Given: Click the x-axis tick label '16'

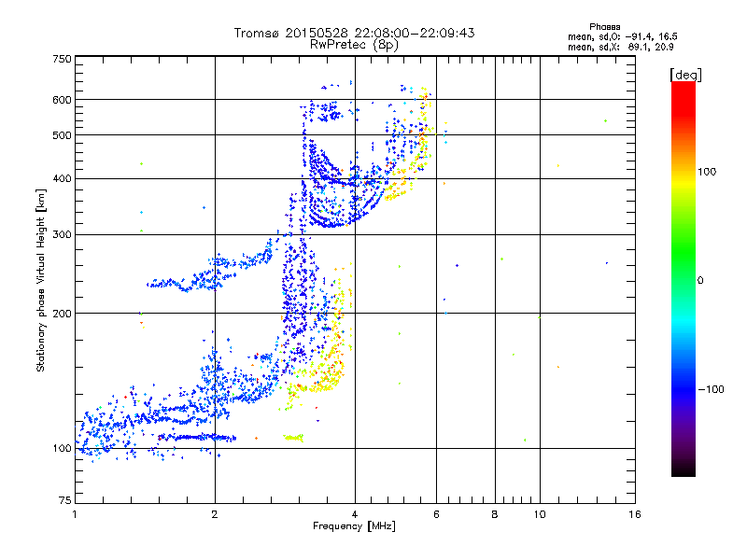Looking at the screenshot, I should [635, 514].
